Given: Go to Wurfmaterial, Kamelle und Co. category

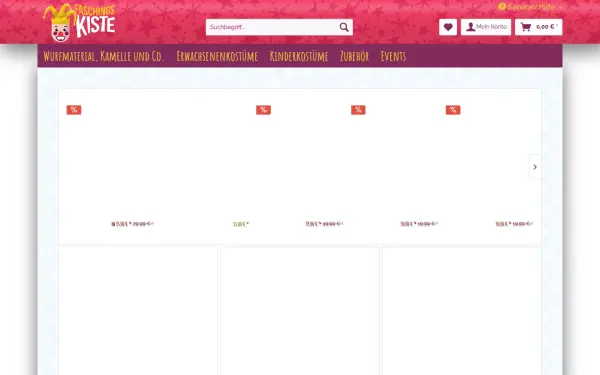Looking at the screenshot, I should [x=103, y=56].
